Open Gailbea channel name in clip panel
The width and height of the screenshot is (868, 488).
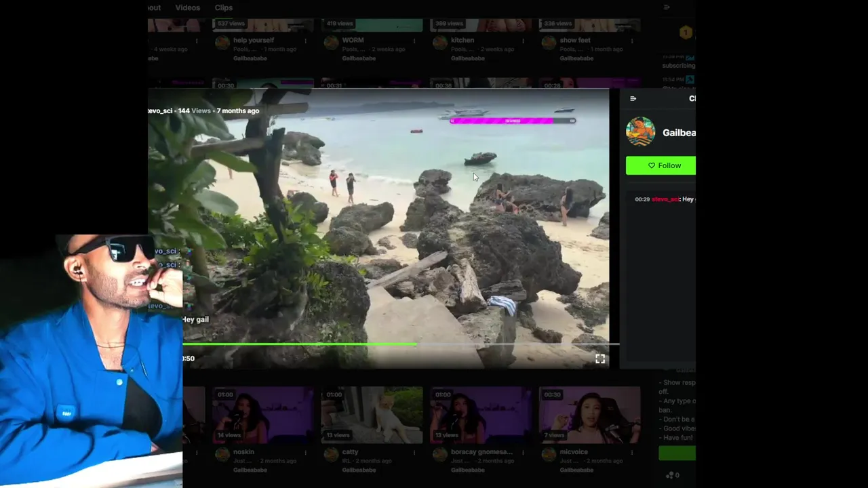679,133
